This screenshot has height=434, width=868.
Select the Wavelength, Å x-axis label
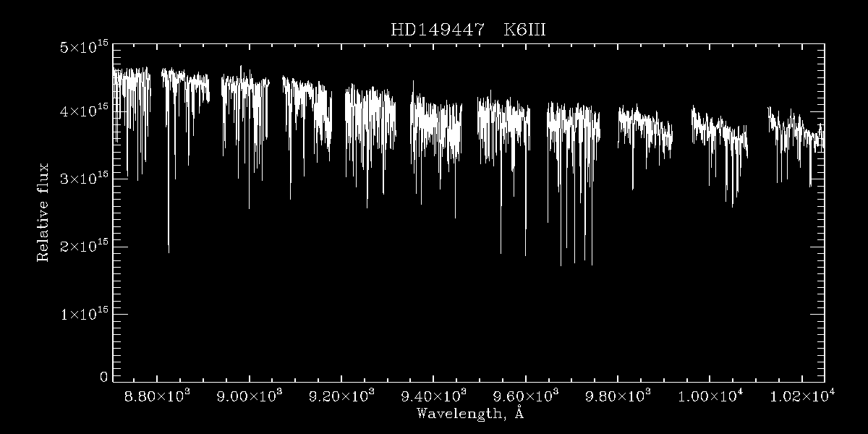click(x=470, y=414)
